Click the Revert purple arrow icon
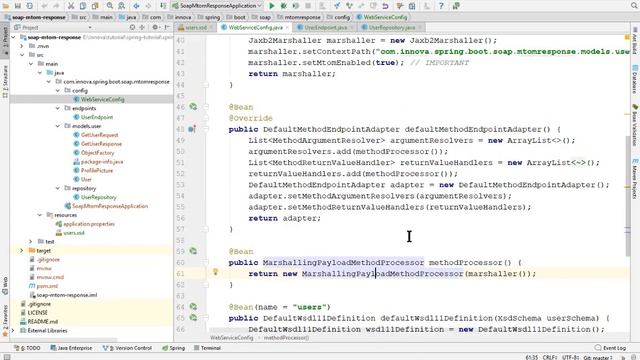Image resolution: width=640 pixels, height=360 pixels. pos(385,6)
